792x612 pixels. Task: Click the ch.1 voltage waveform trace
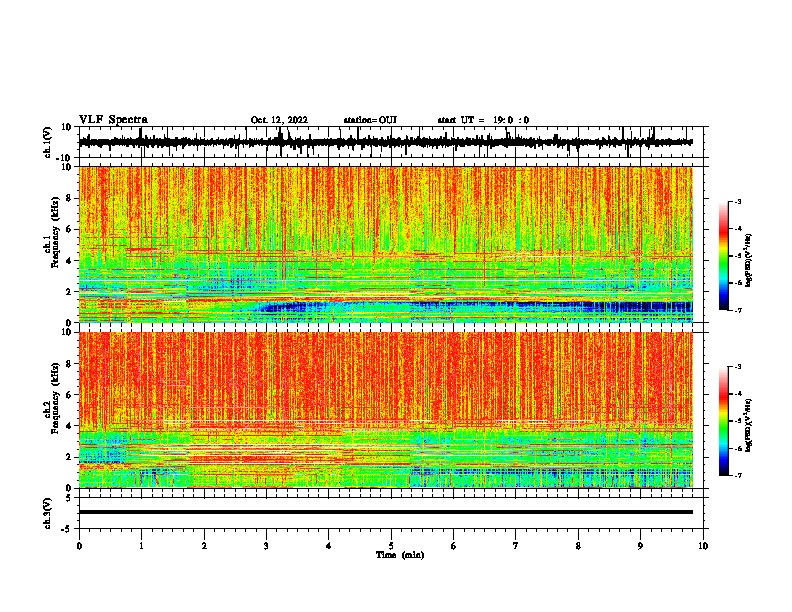click(385, 142)
